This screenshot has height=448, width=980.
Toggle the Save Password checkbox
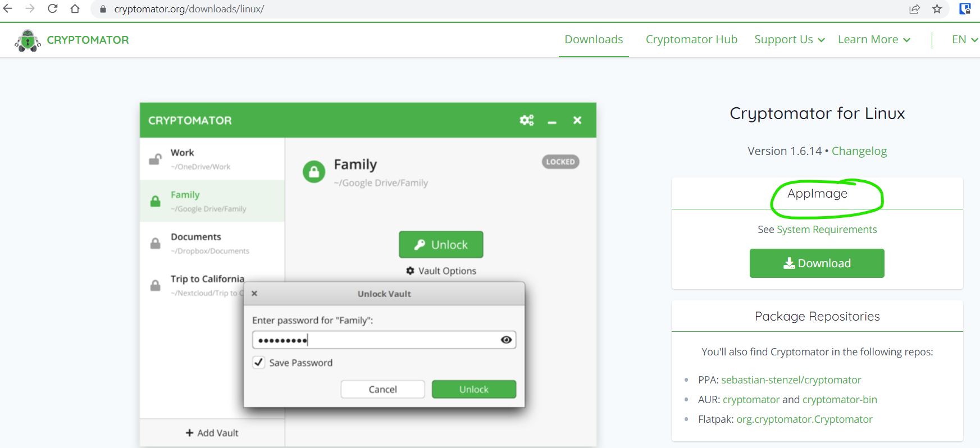click(x=258, y=362)
